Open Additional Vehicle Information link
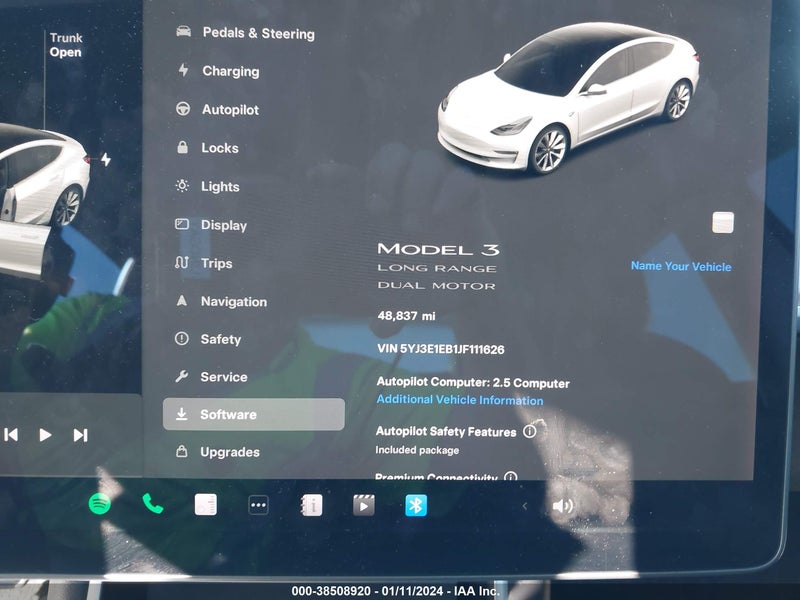The height and width of the screenshot is (600, 800). [x=460, y=400]
